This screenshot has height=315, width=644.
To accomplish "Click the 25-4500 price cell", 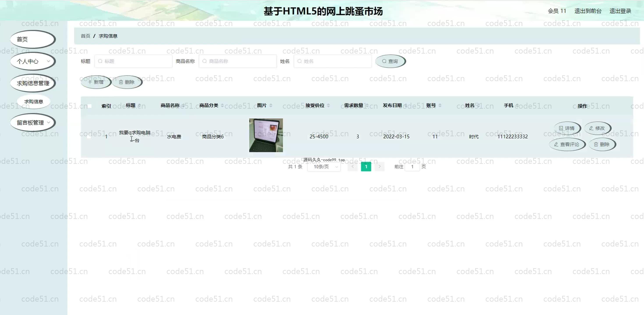I will 319,137.
